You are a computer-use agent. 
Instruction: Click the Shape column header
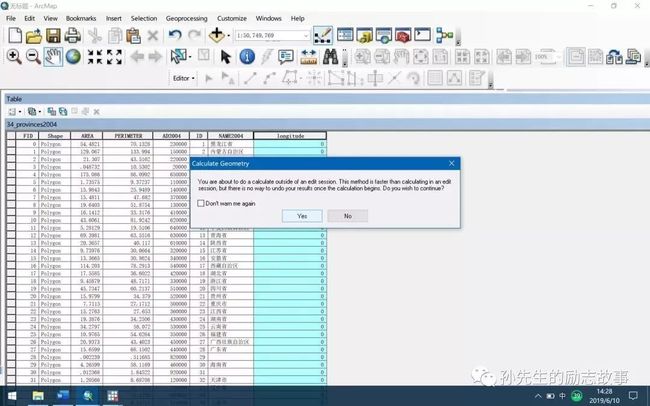point(55,136)
